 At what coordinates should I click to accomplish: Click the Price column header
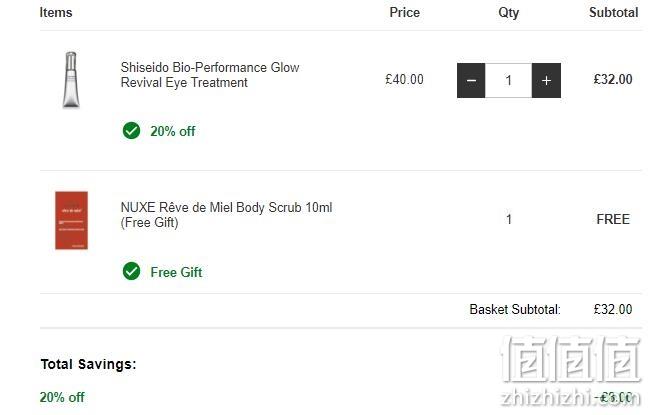click(x=405, y=12)
